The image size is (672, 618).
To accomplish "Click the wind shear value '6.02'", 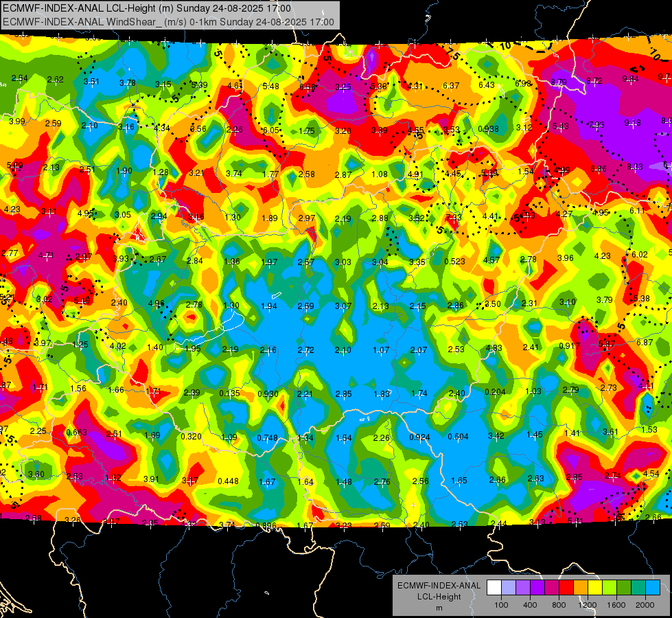I will click(640, 254).
